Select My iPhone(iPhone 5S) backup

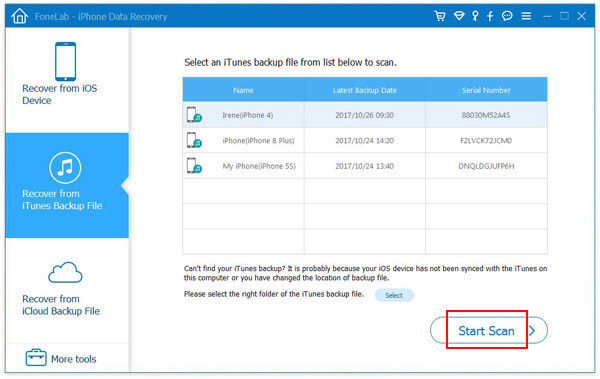click(365, 166)
